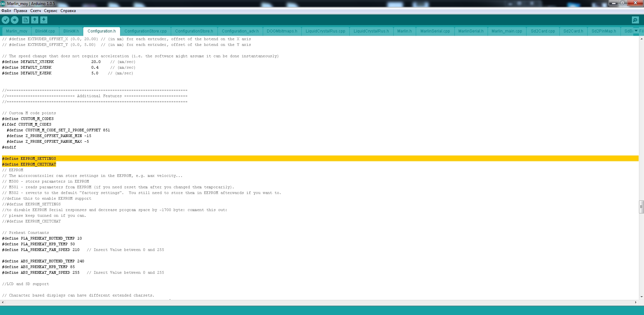Click the Verify (checkmark) toolbar icon
644x315 pixels.
[x=6, y=20]
